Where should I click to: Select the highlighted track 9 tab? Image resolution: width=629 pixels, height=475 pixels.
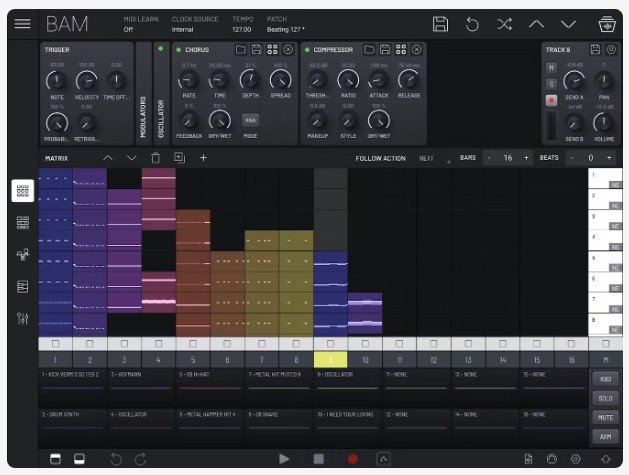point(331,360)
